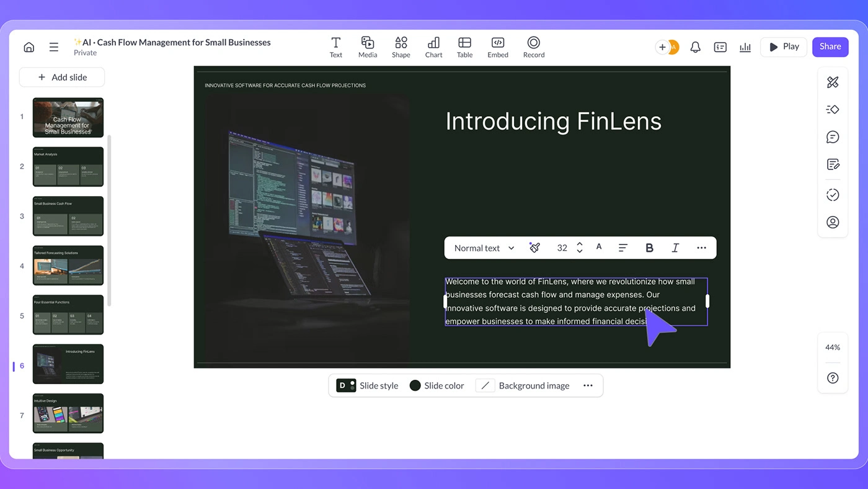Open the notifications bell

696,47
